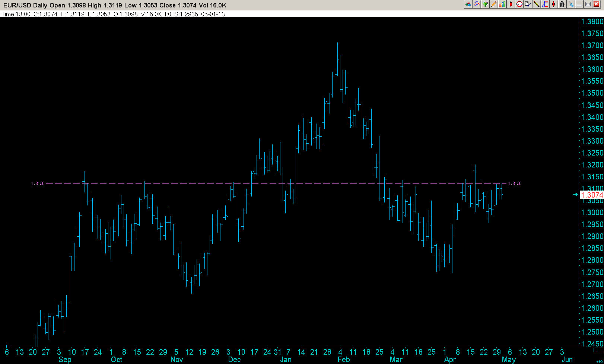Select the dashed magenta 1.3120 horizontal line
This screenshot has height=364, width=604.
[276, 183]
